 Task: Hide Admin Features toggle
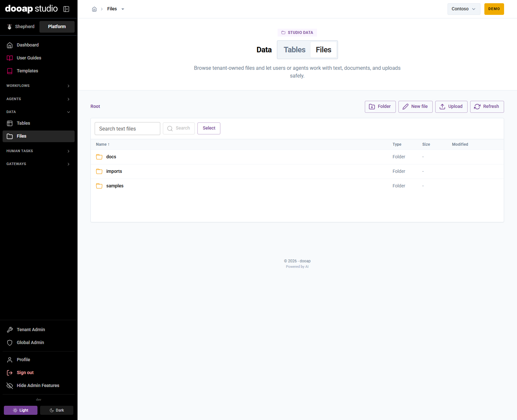[38, 385]
